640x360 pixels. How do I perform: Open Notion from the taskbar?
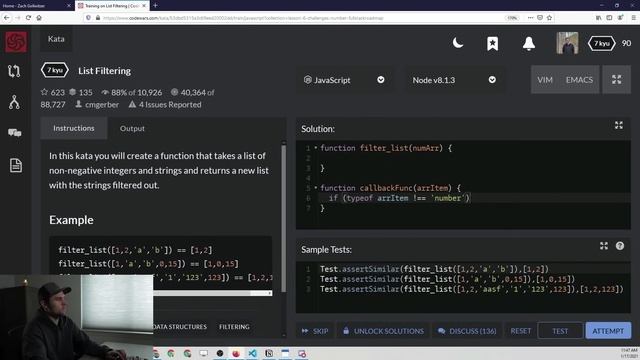click(x=269, y=353)
